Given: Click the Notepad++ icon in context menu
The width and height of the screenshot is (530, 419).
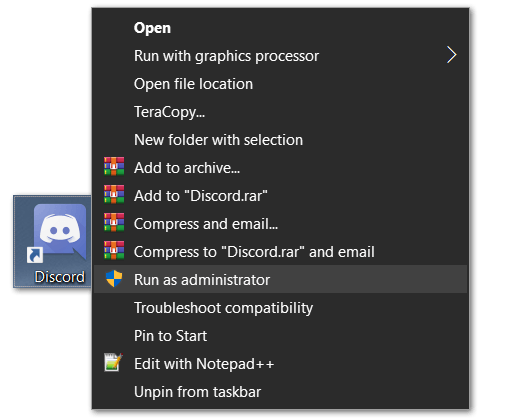Looking at the screenshot, I should point(113,363).
